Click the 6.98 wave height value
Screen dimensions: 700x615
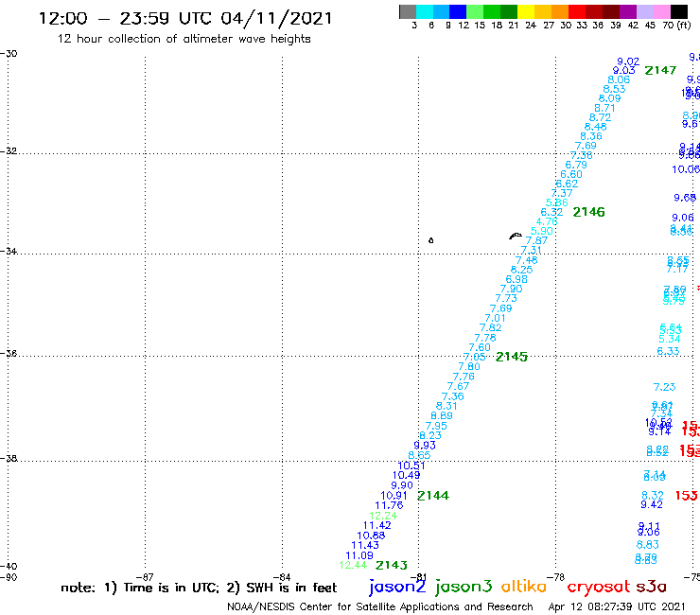(x=516, y=279)
